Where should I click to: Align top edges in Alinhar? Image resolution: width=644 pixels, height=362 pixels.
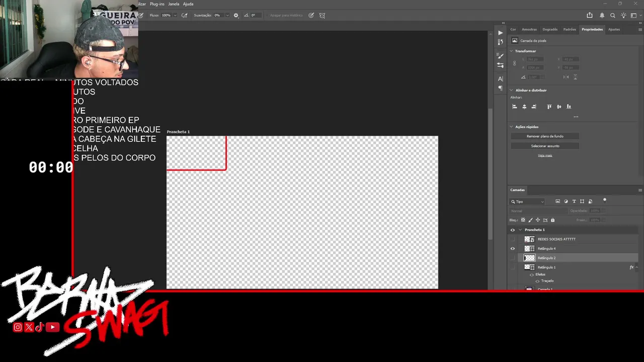coord(549,107)
